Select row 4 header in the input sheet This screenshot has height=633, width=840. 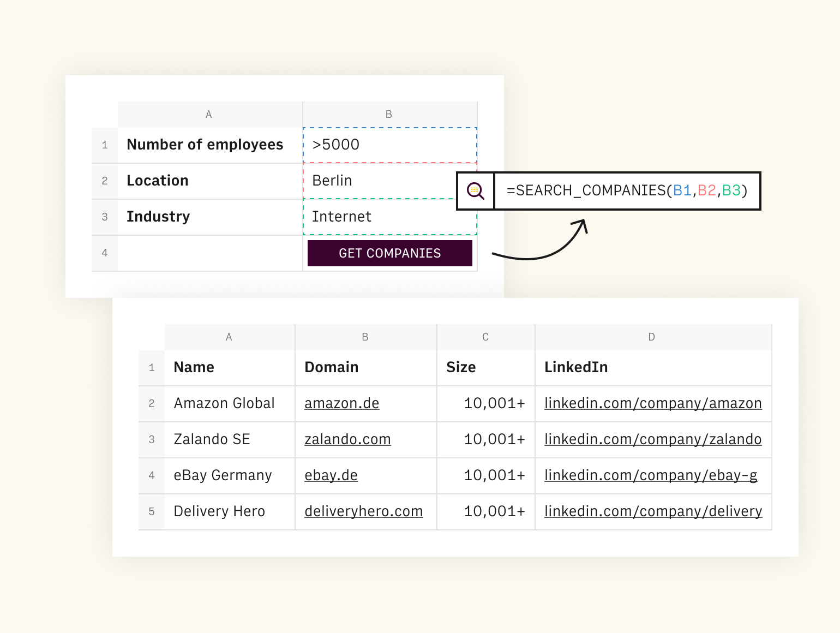[x=105, y=253]
